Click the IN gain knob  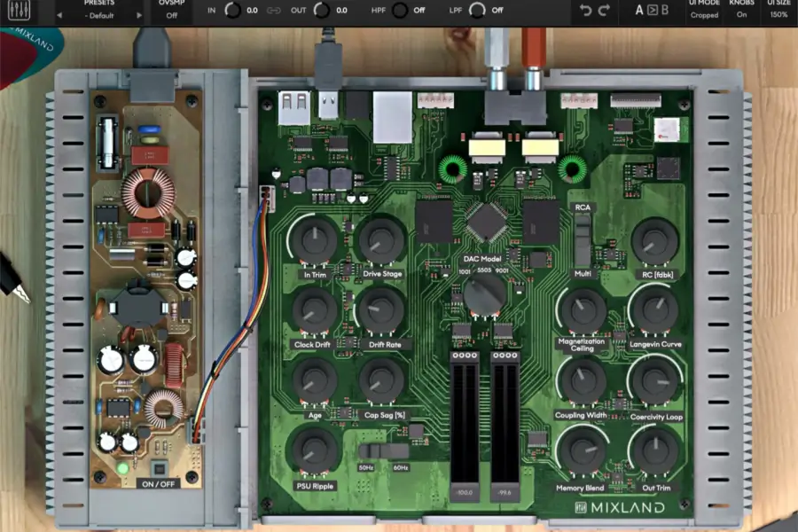[232, 10]
